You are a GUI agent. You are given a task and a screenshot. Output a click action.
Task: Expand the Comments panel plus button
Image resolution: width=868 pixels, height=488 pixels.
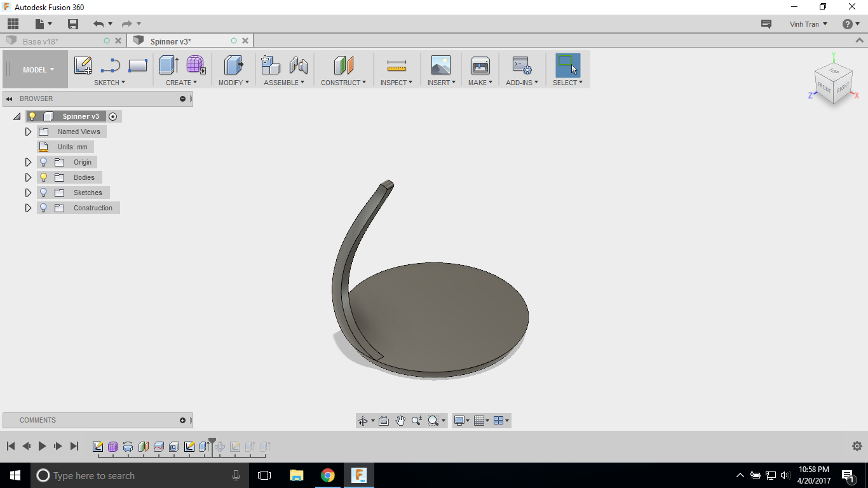pos(182,420)
